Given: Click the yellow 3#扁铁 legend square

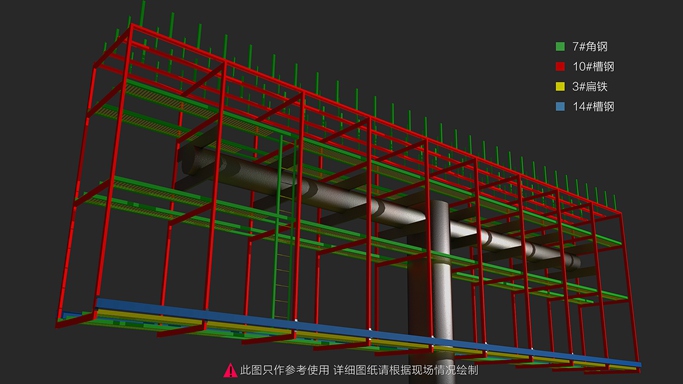Looking at the screenshot, I should coord(560,87).
